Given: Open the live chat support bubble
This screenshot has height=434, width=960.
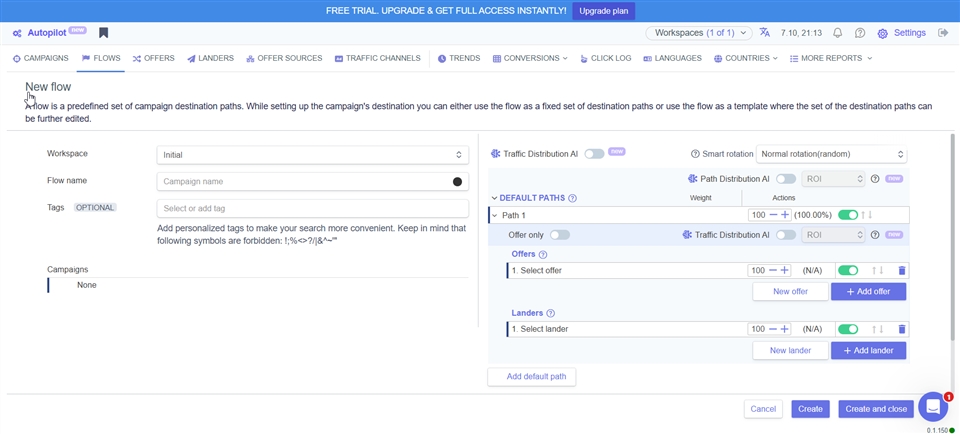Looking at the screenshot, I should tap(932, 406).
